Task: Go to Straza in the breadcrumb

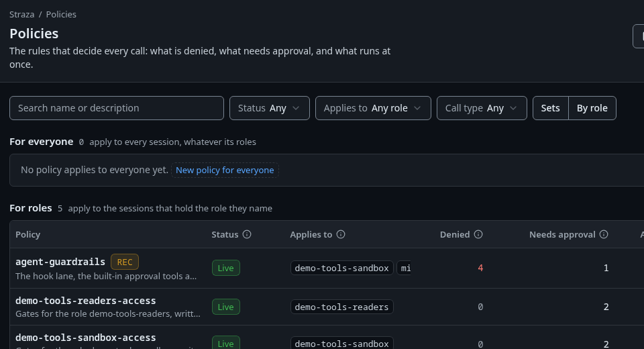Action: click(x=21, y=14)
